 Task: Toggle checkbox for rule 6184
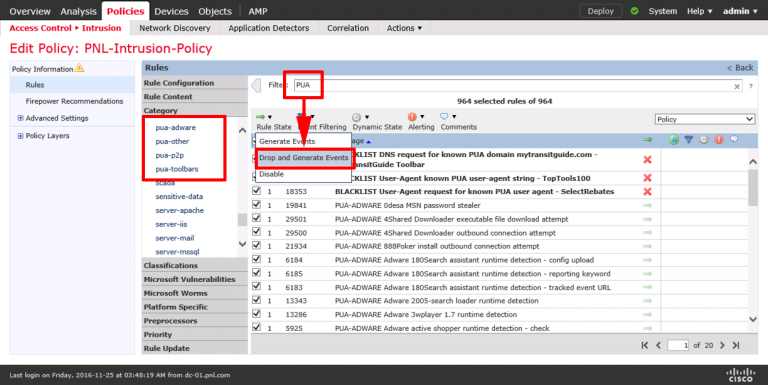(256, 259)
